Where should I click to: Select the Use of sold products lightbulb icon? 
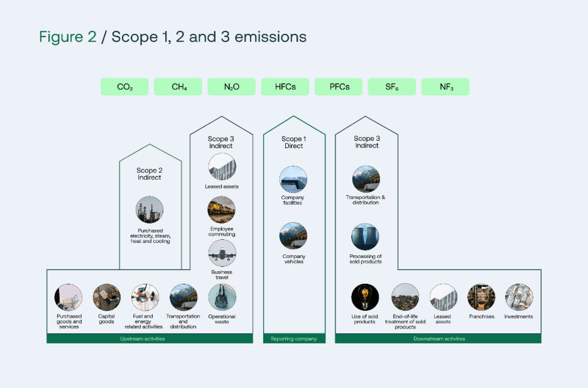click(365, 297)
